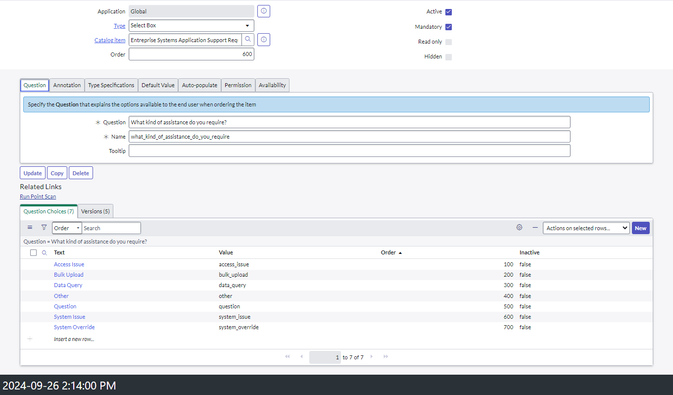Click the Inactive column header
Viewport: 673px width, 395px height.
click(529, 252)
